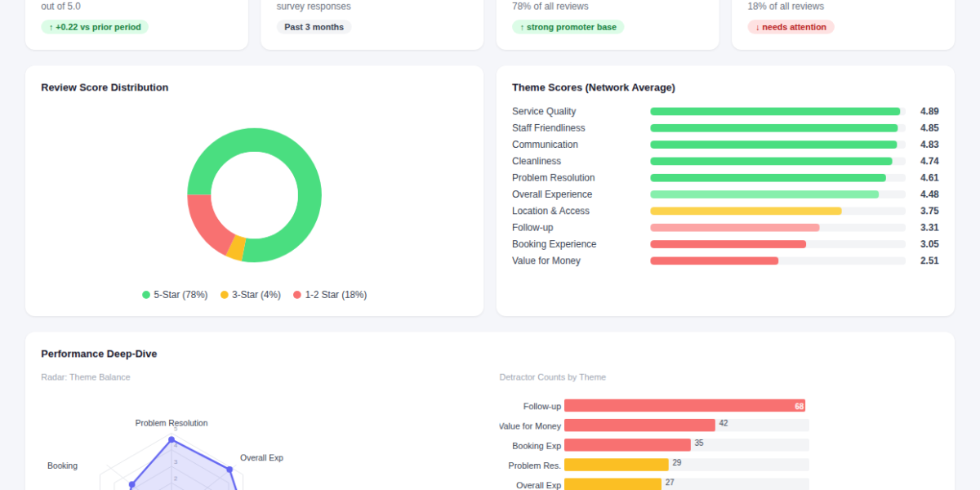Click the Value for Money score bar
The image size is (980, 490).
pos(714,261)
